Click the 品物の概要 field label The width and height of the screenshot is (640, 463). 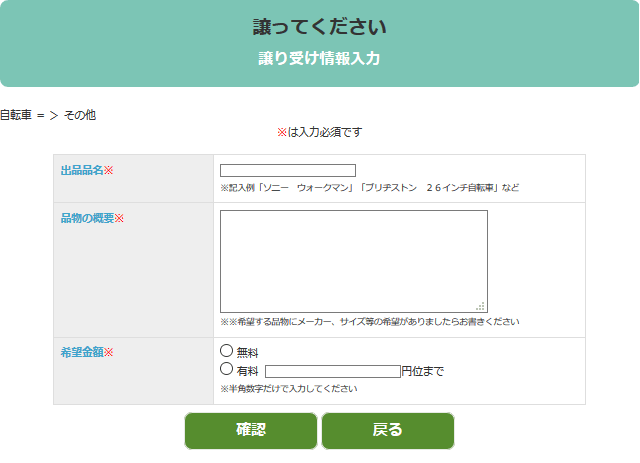coord(88,219)
